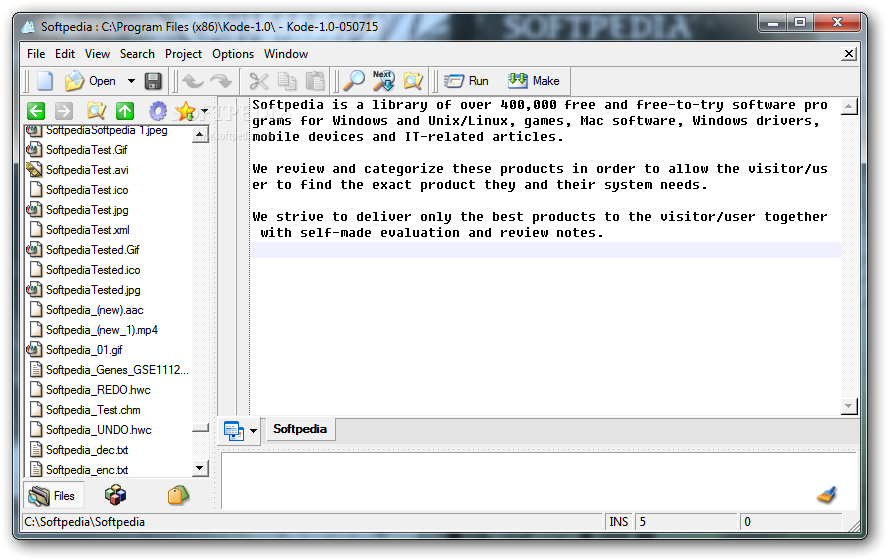Click the C:\Softpedia\Softpedia status path
Screen dimensions: 888x560
click(x=85, y=522)
